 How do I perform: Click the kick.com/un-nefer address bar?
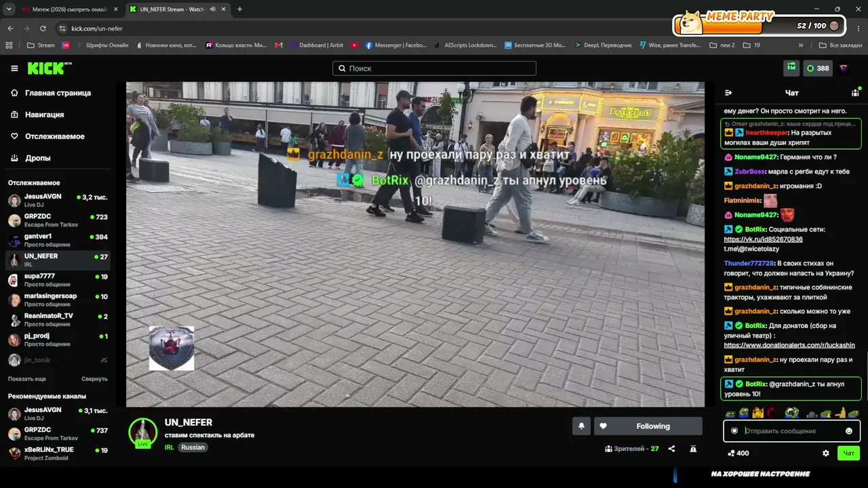click(x=97, y=28)
